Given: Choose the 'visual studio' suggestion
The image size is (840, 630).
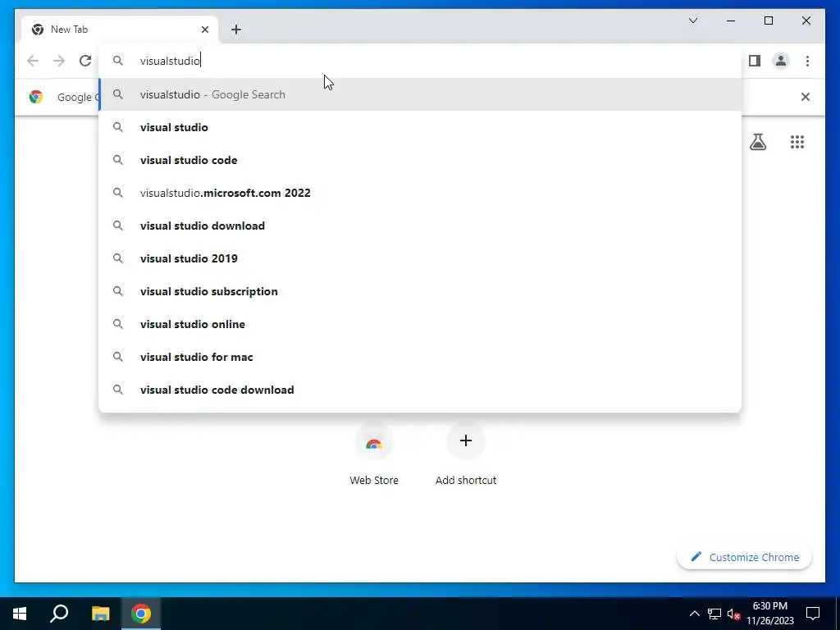Looking at the screenshot, I should 421,127.
